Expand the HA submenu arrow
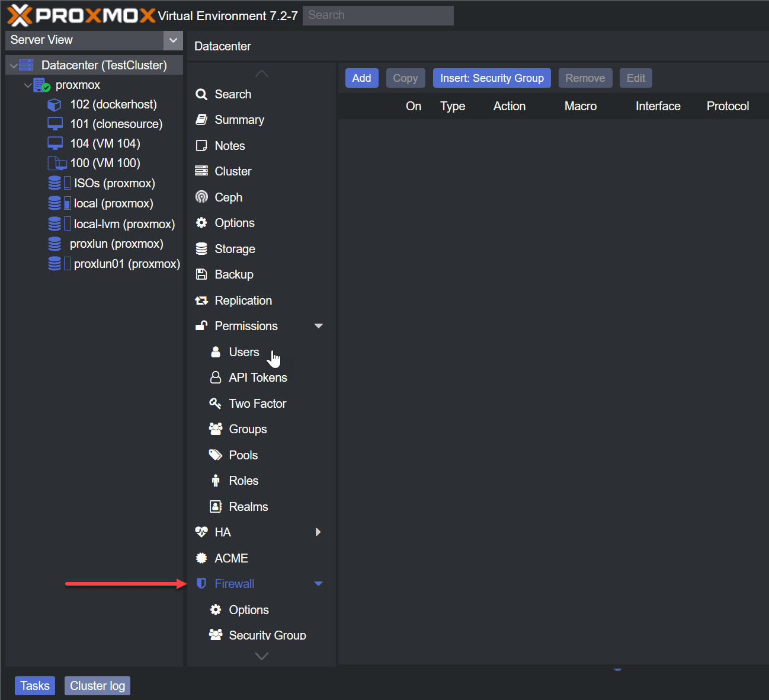Viewport: 769px width, 700px height. [318, 532]
